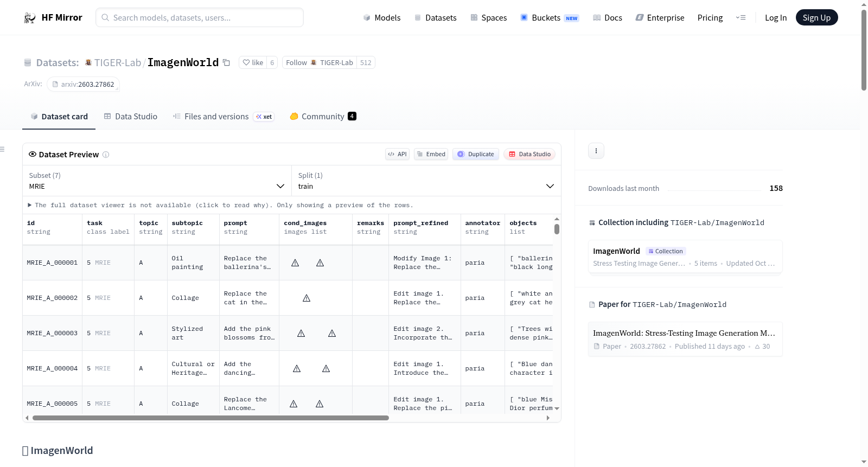The width and height of the screenshot is (868, 467).
Task: Switch to the Data Studio tab
Action: click(x=131, y=117)
